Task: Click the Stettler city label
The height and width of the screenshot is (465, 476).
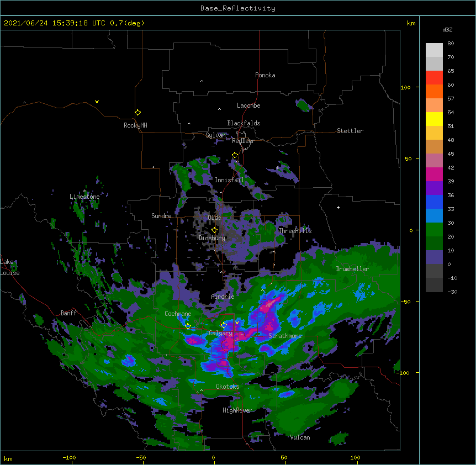Action: pos(350,131)
